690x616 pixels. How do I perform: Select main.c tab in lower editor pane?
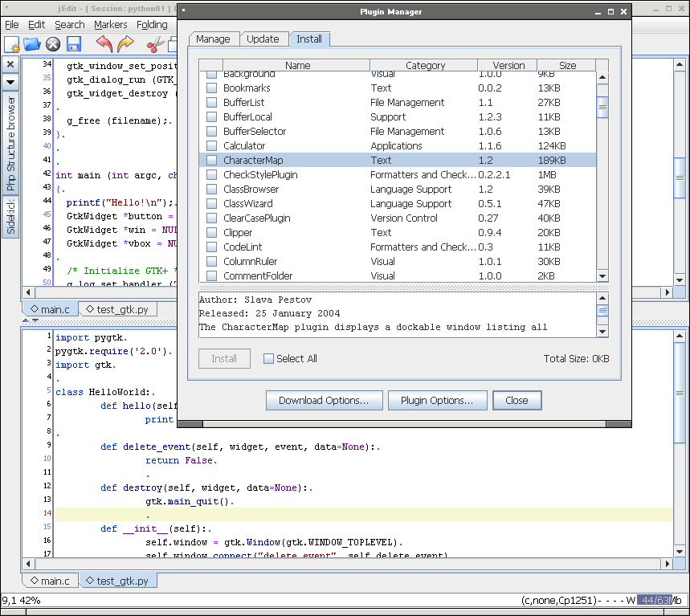[50, 581]
